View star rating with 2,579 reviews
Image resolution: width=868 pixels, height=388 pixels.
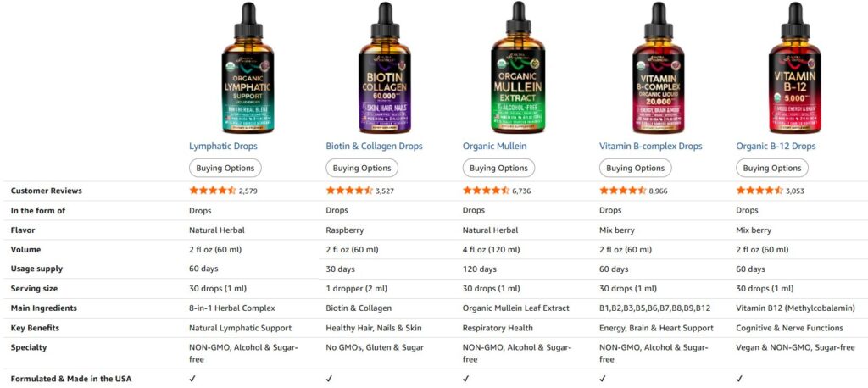[213, 191]
